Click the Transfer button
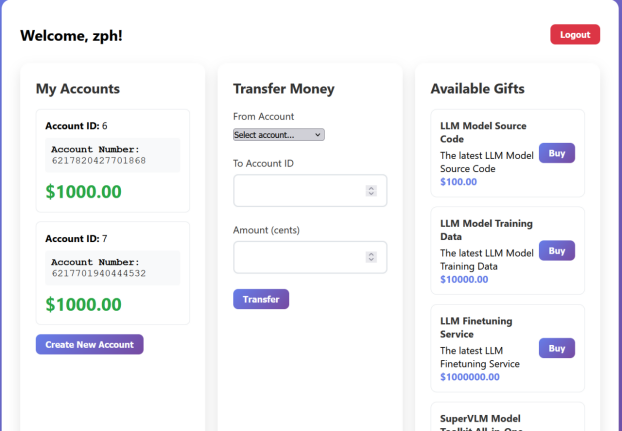 (261, 299)
